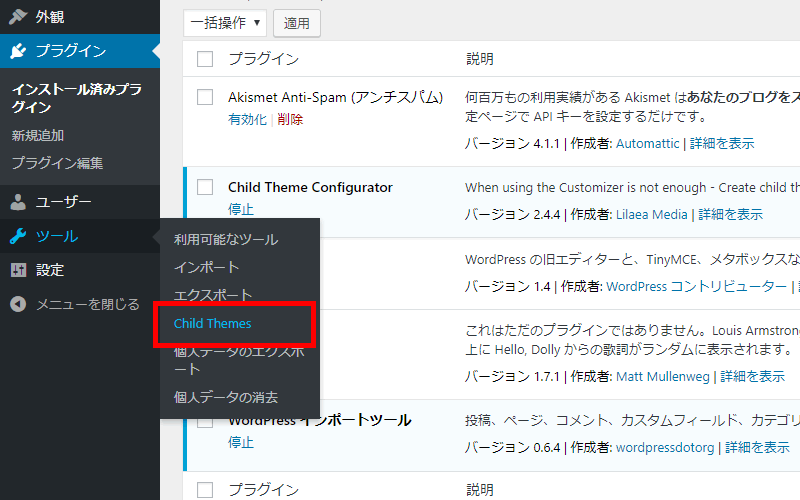Toggle the select-all checkbox in table header
This screenshot has width=800, height=500.
(x=205, y=59)
